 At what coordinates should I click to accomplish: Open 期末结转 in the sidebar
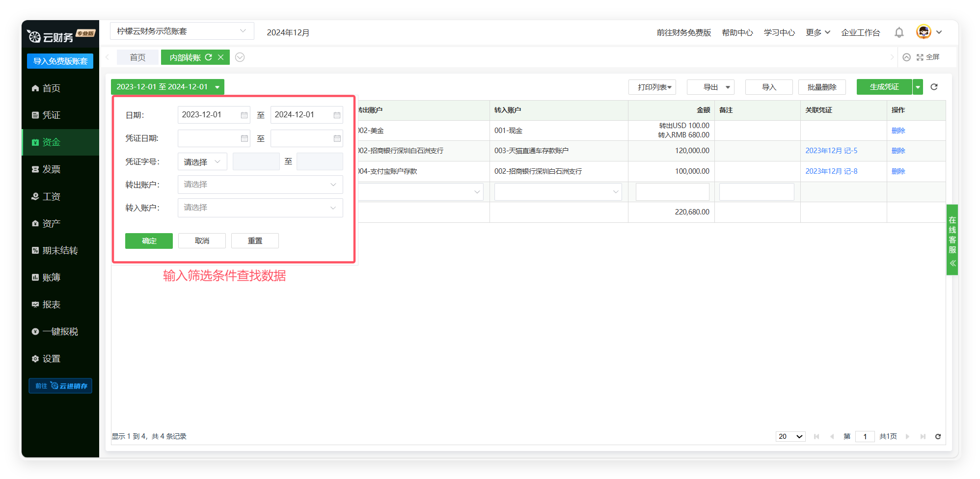point(60,250)
